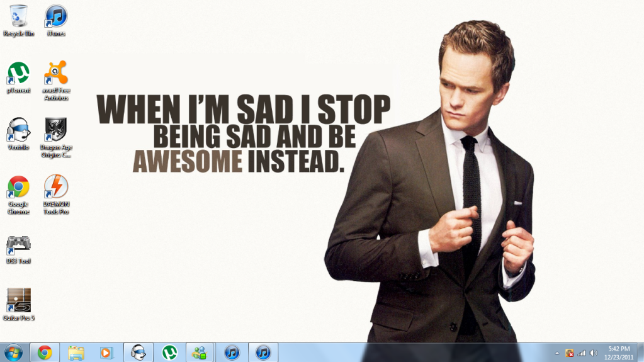Open the volume speaker tray icon
Image resolution: width=644 pixels, height=362 pixels.
point(594,353)
